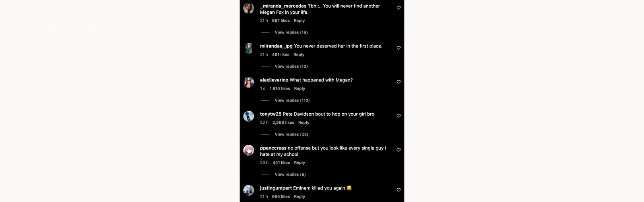Open alexlleverino's avatar
Viewport: 644px width, 202px height.
pyautogui.click(x=249, y=82)
